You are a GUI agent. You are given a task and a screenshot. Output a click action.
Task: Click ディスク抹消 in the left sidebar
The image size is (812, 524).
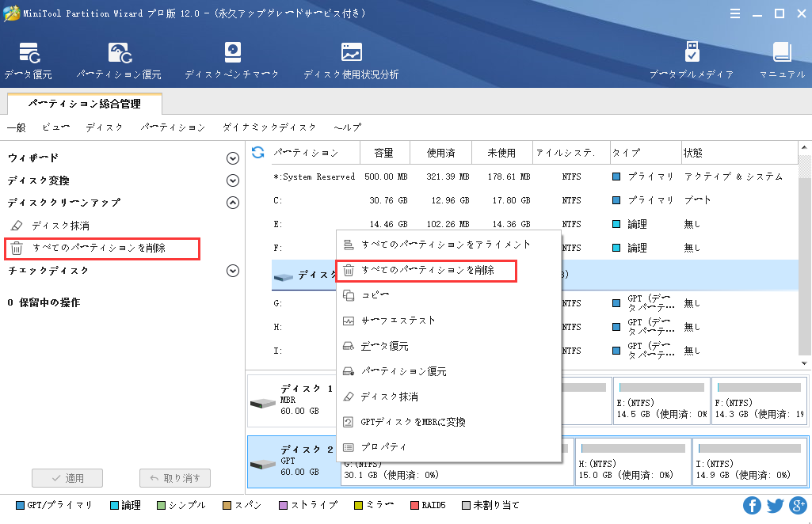60,226
